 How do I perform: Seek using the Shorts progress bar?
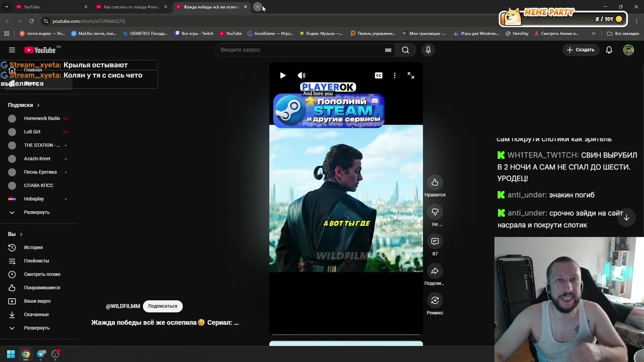[346, 334]
